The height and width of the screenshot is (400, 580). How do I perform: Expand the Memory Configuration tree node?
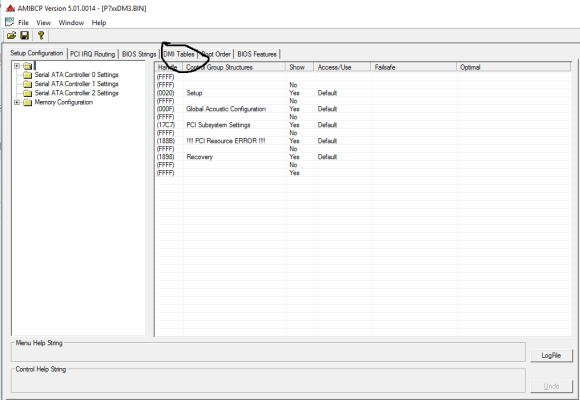point(17,102)
